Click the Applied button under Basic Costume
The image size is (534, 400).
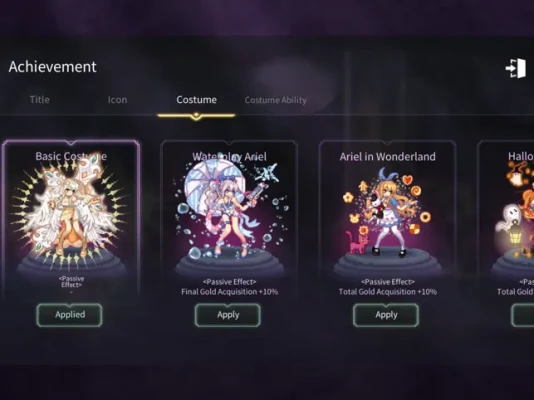coord(69,315)
